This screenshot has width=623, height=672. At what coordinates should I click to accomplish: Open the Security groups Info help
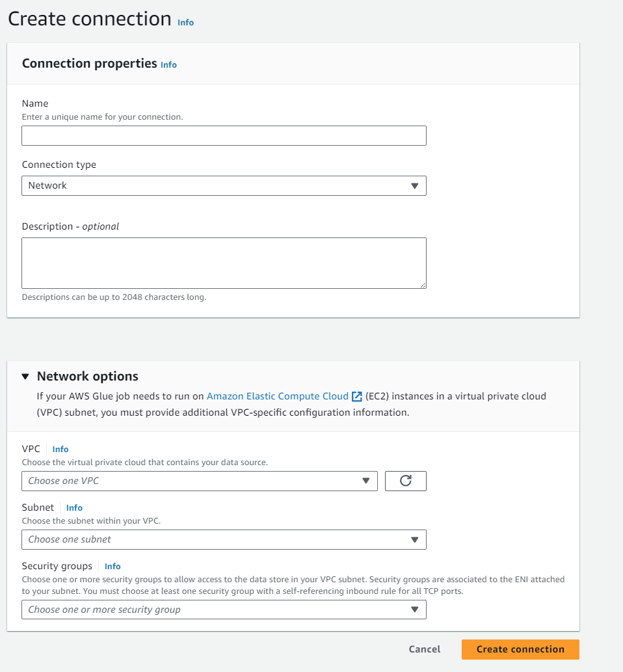coord(113,566)
